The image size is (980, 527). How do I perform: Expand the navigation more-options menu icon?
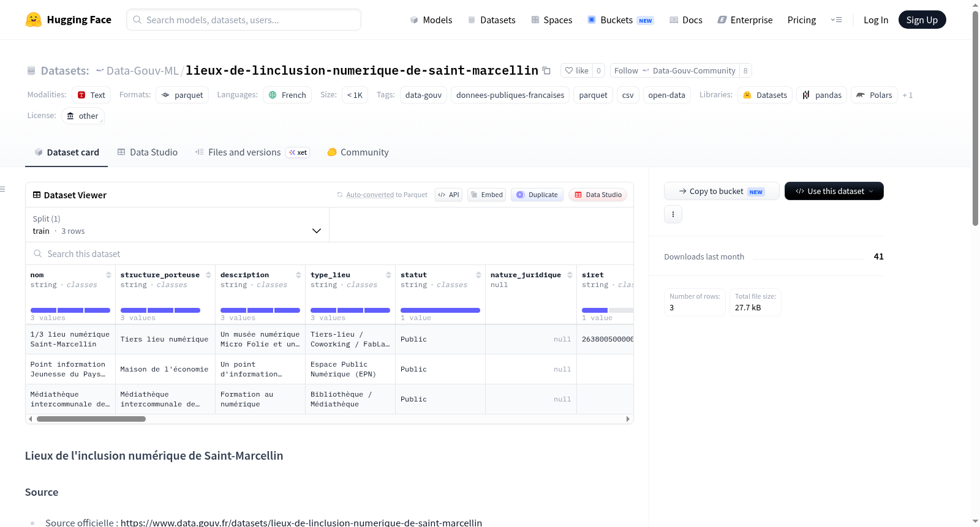click(x=836, y=20)
